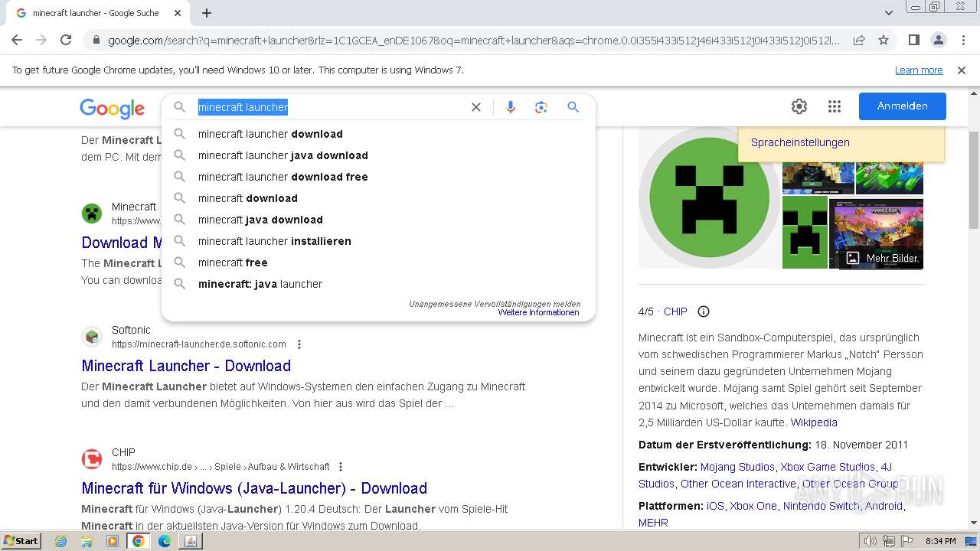
Task: Select suggestion minecraft launcher java download
Action: pyautogui.click(x=378, y=155)
